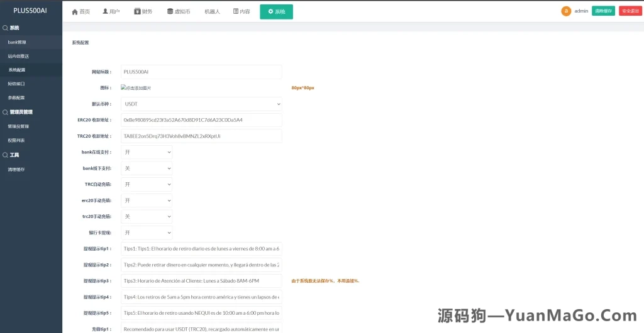Open bank管理 in the sidebar

(x=31, y=42)
